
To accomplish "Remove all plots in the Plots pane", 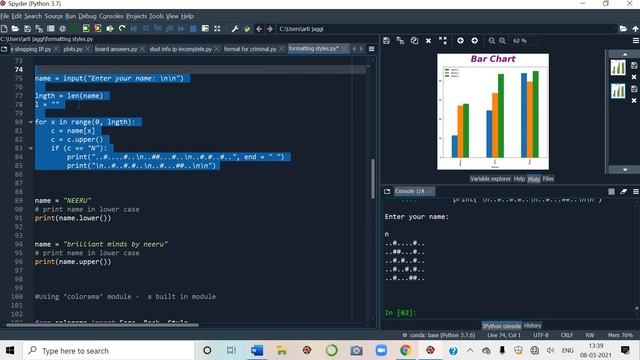I will pos(442,40).
